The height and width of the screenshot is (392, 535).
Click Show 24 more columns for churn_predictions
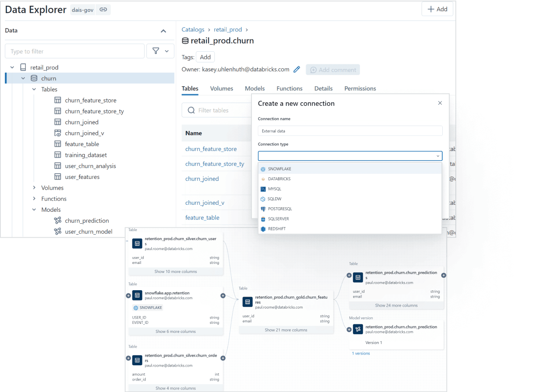tap(396, 305)
